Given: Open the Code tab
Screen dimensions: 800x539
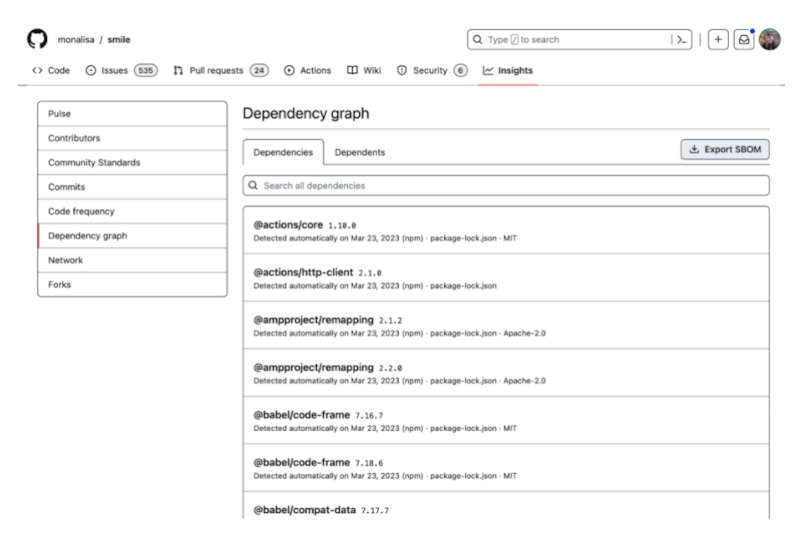Looking at the screenshot, I should tap(51, 70).
